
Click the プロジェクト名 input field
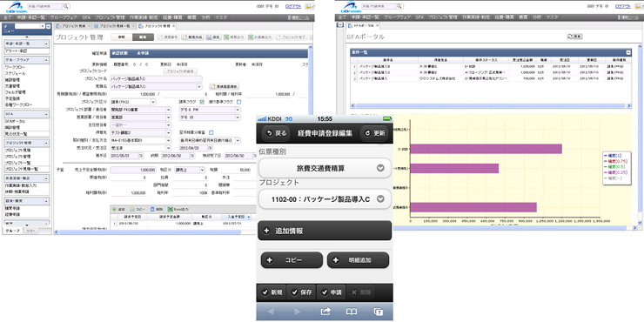(156, 79)
